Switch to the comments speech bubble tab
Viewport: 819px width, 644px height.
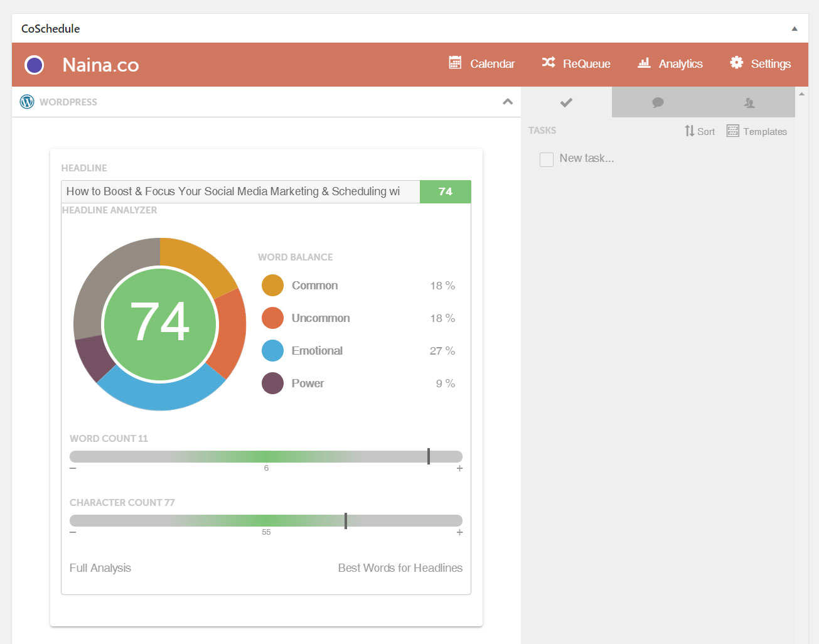click(658, 102)
